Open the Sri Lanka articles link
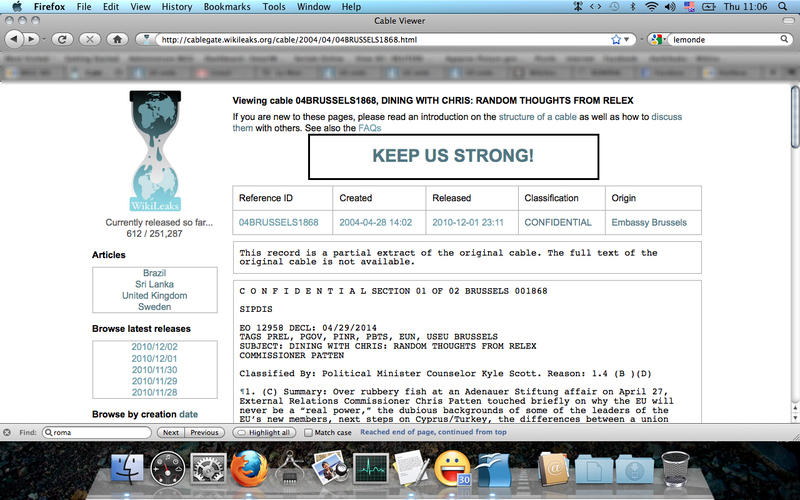800x500 pixels. point(155,284)
